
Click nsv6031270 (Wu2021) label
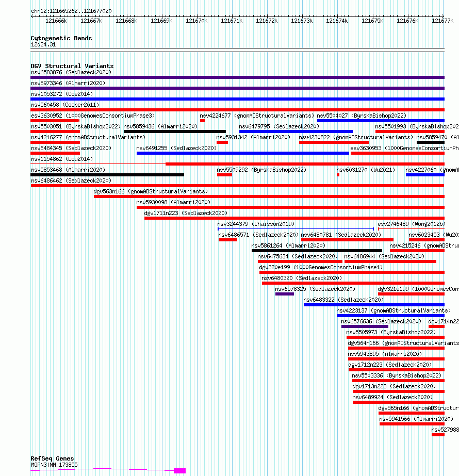tap(366, 170)
